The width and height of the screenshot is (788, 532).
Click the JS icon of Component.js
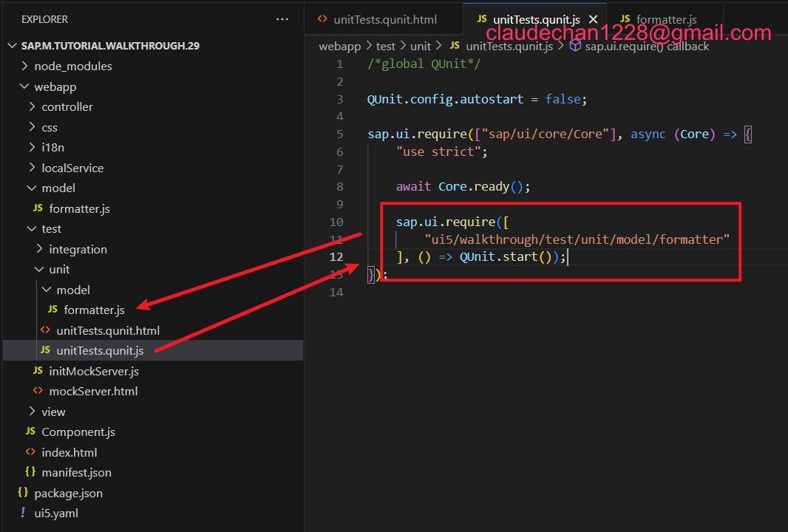[x=30, y=432]
